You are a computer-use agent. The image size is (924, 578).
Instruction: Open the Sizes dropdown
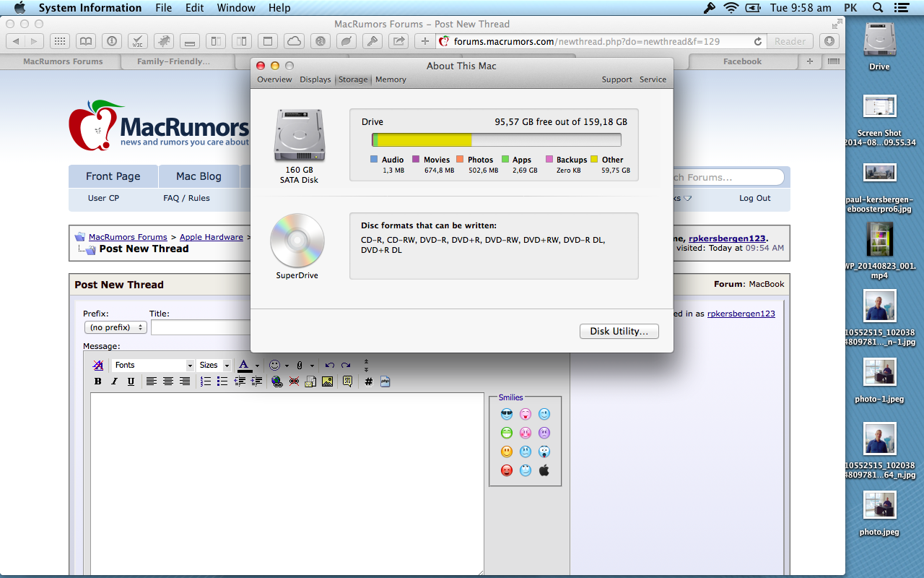(214, 366)
